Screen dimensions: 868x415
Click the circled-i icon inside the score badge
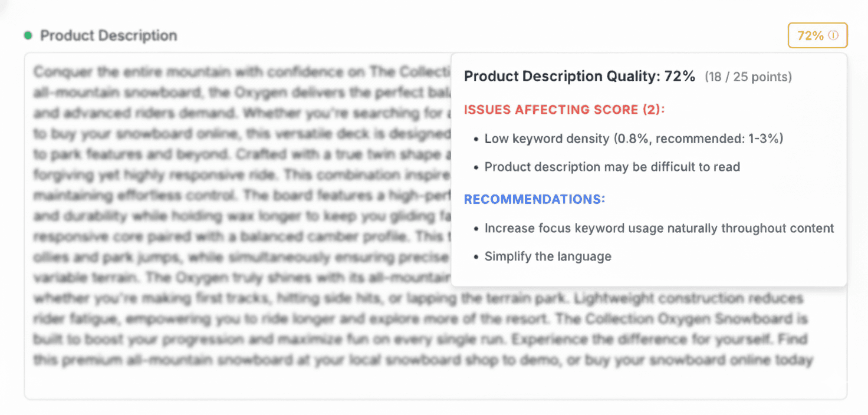pos(833,35)
